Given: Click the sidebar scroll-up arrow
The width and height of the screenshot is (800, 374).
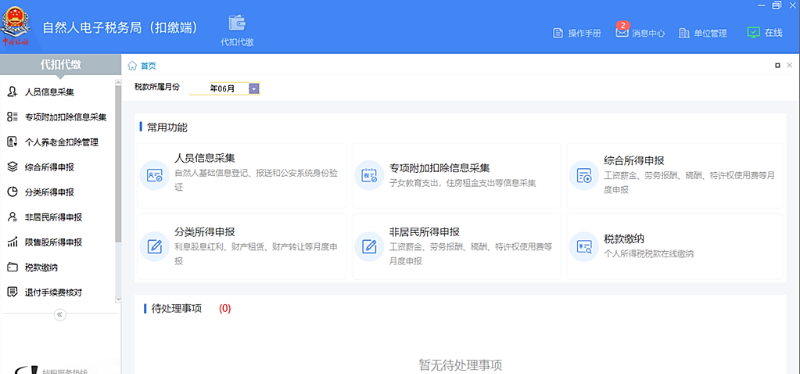Looking at the screenshot, I should 118,82.
